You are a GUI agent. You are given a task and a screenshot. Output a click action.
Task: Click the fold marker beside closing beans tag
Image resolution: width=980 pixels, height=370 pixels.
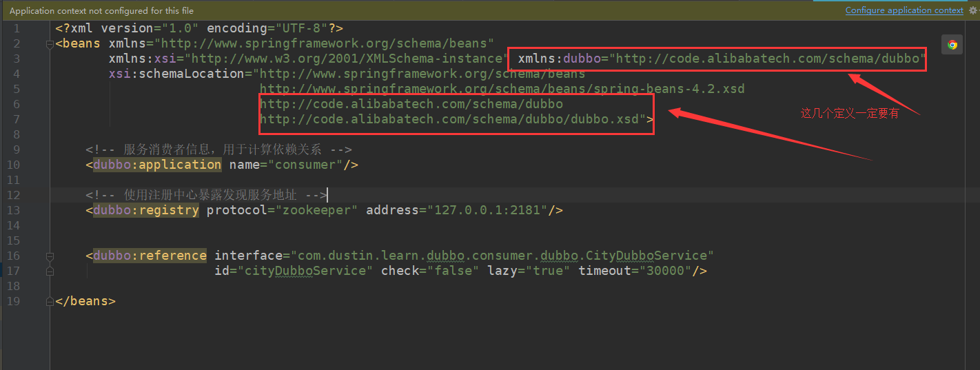tap(49, 302)
